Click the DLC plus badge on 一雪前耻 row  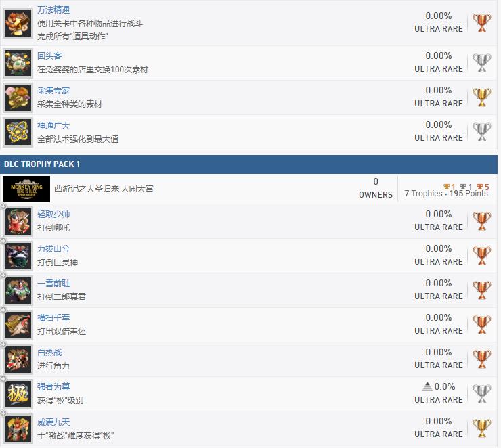coord(3,276)
